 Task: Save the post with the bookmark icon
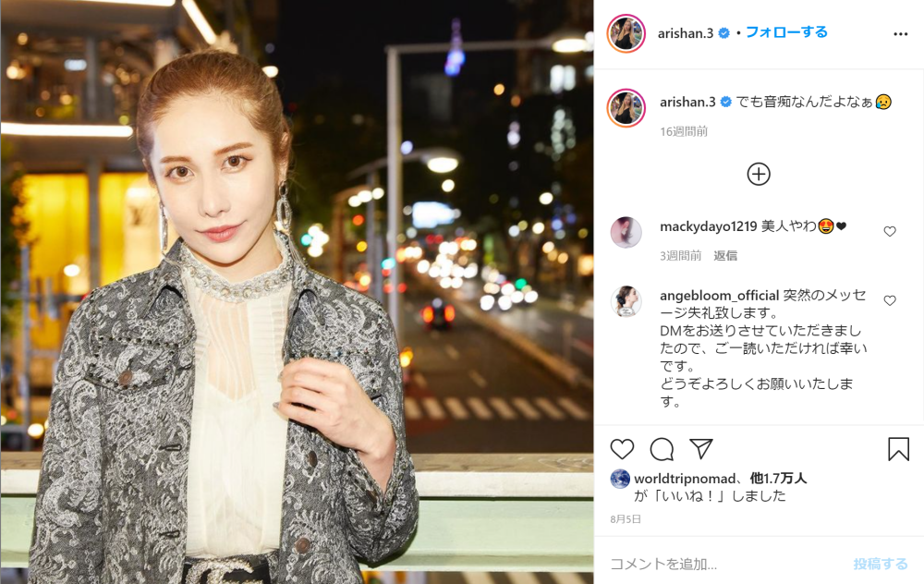tap(899, 449)
